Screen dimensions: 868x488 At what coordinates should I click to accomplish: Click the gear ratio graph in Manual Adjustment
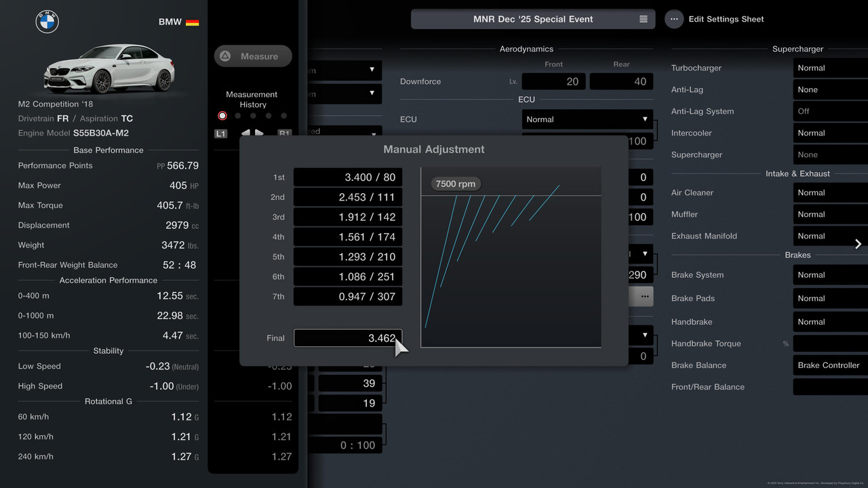(x=511, y=258)
